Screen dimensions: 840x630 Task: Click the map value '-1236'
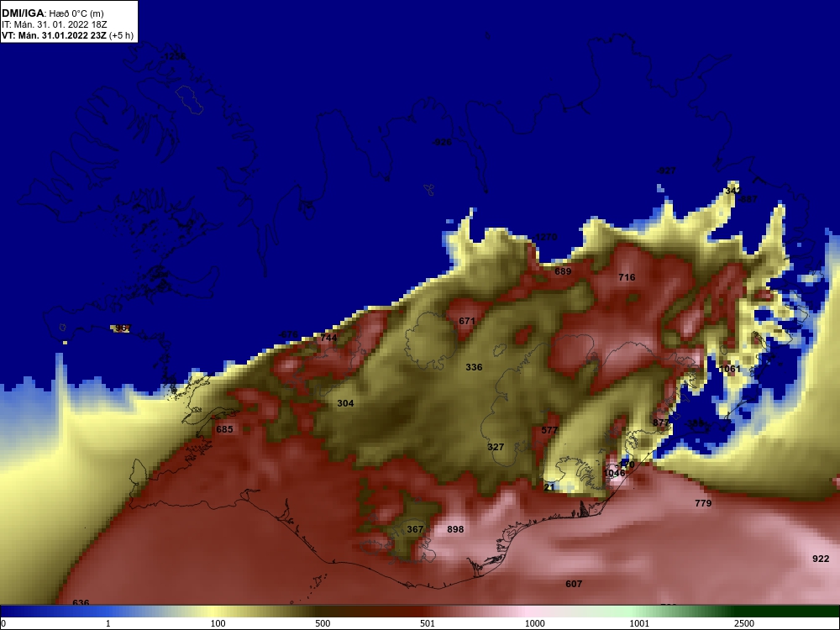174,57
